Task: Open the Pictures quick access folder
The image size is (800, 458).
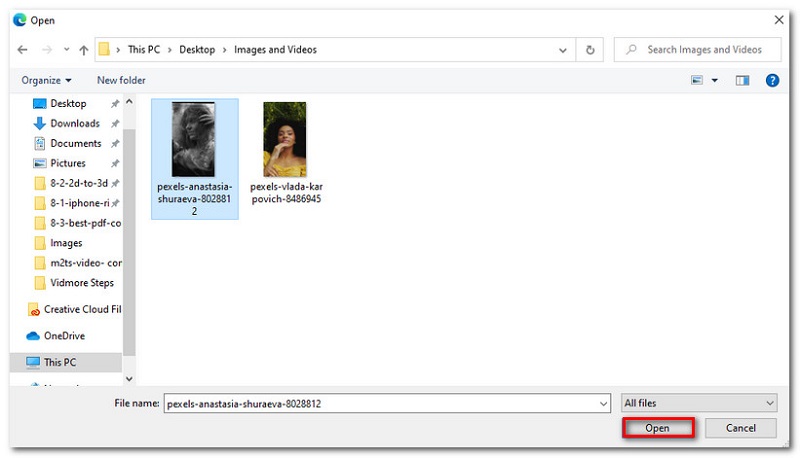Action: (x=68, y=163)
